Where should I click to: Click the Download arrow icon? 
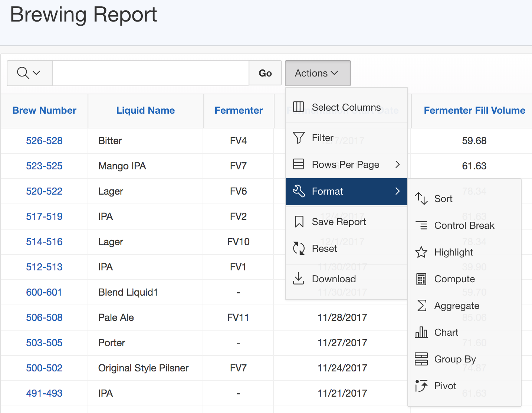[x=298, y=279]
